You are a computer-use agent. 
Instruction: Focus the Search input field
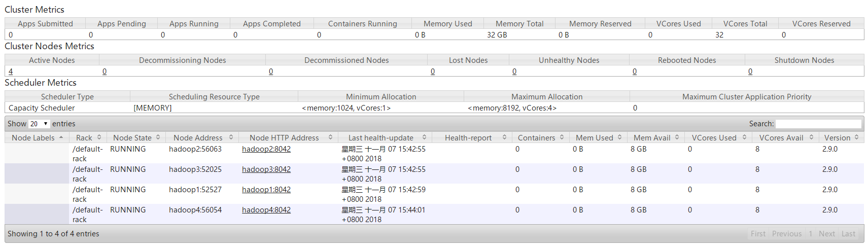(818, 124)
